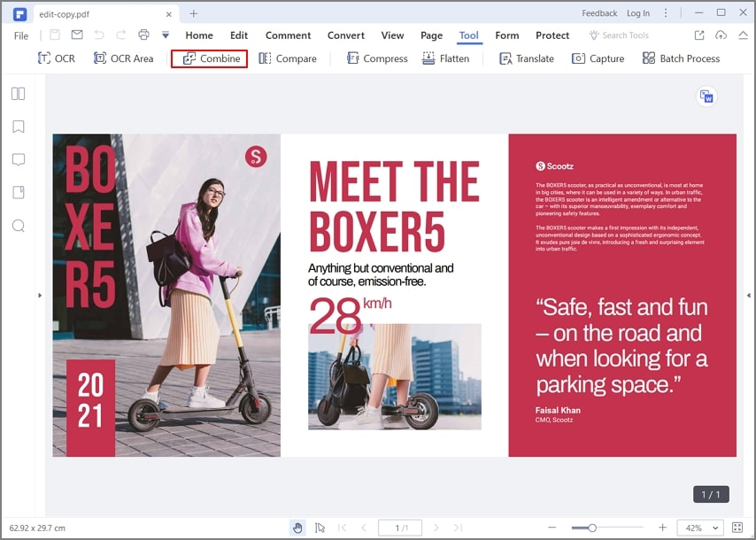Open the OCR Area tool

123,58
